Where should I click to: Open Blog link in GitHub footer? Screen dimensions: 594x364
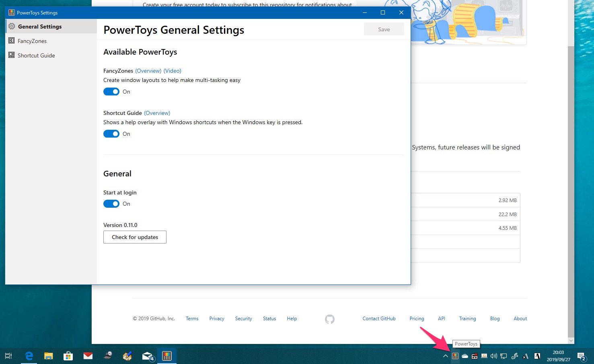(x=495, y=319)
